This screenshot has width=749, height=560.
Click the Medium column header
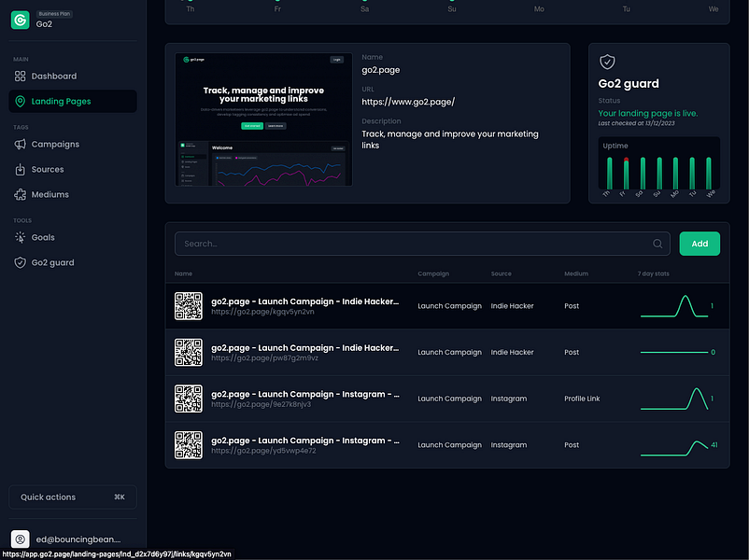click(x=576, y=273)
